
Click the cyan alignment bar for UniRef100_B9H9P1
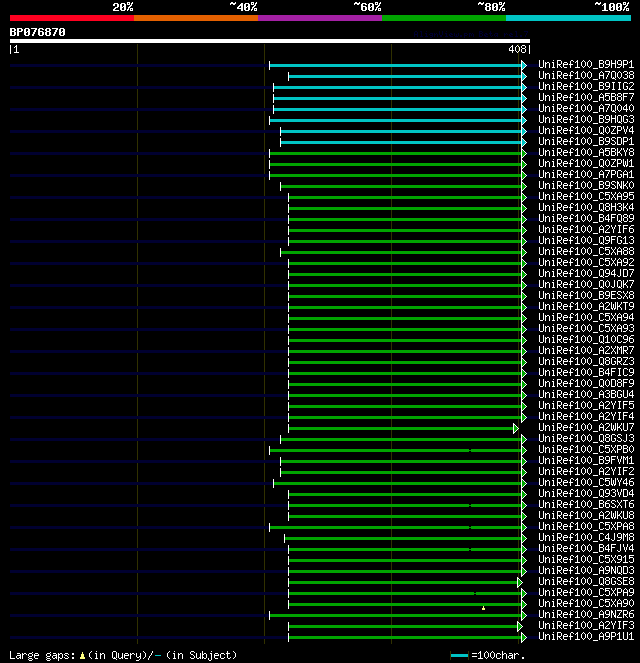pos(395,65)
